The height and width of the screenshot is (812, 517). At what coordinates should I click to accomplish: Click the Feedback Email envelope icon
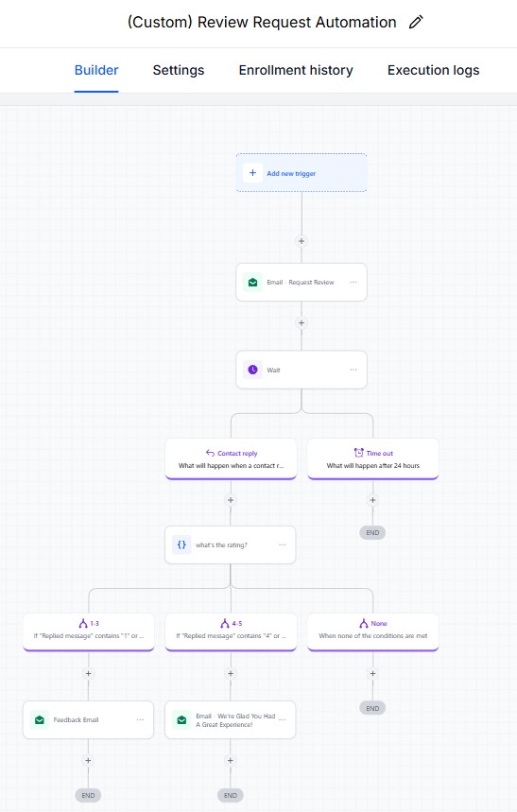(40, 719)
